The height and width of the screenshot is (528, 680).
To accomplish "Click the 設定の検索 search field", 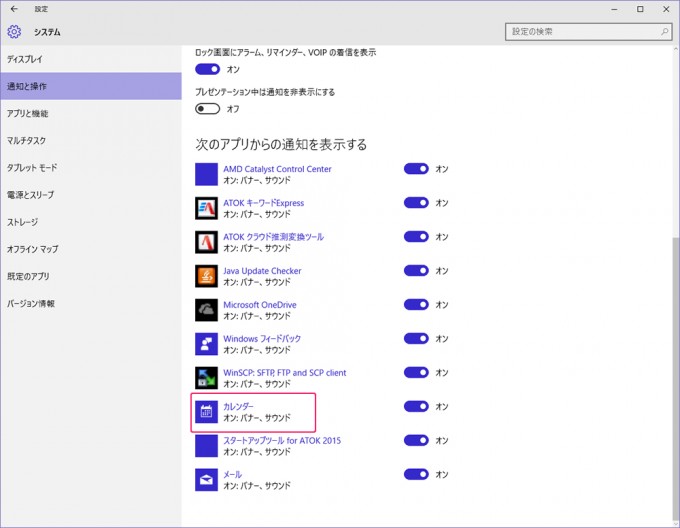I will (x=588, y=32).
